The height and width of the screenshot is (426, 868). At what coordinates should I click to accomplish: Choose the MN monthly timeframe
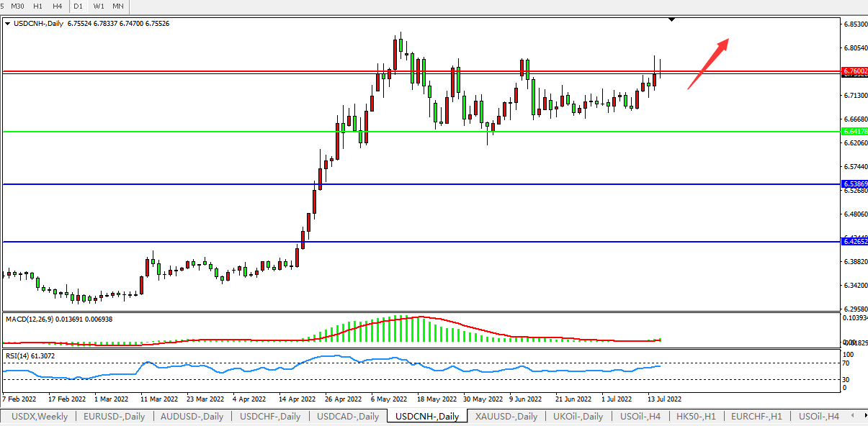(x=118, y=6)
